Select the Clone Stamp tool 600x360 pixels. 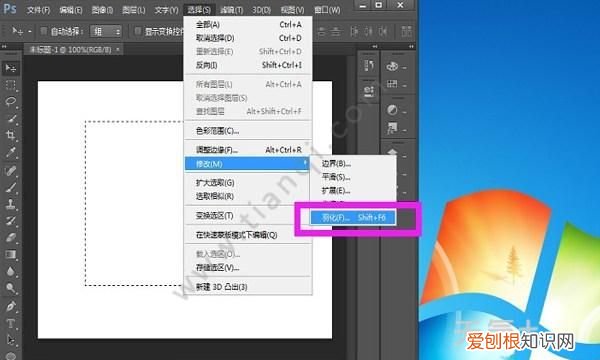[11, 204]
